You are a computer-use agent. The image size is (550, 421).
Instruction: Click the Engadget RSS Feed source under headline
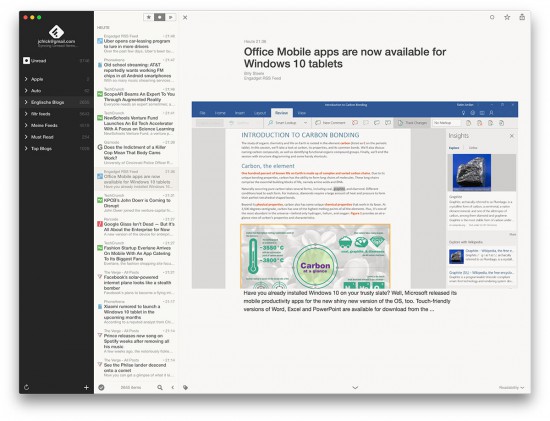click(262, 78)
